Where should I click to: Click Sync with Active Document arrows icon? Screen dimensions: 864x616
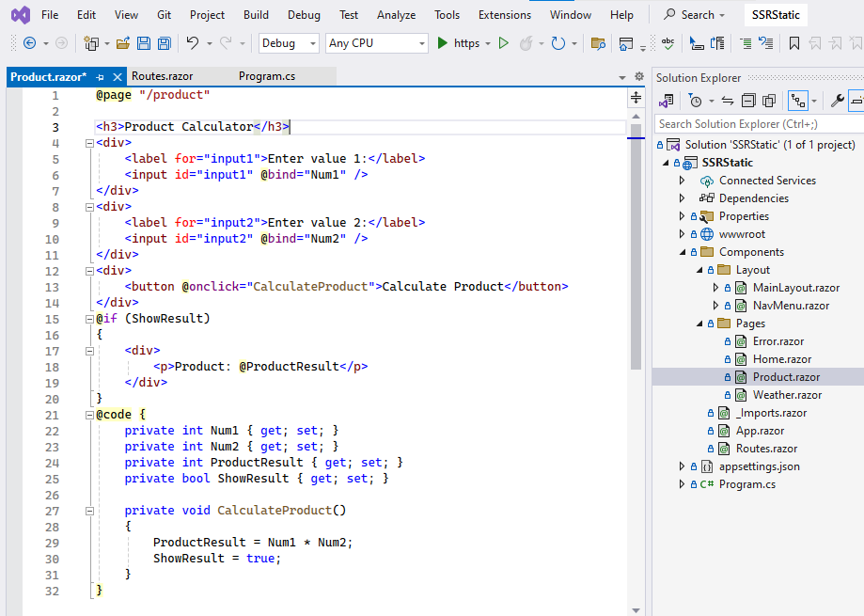coord(728,101)
